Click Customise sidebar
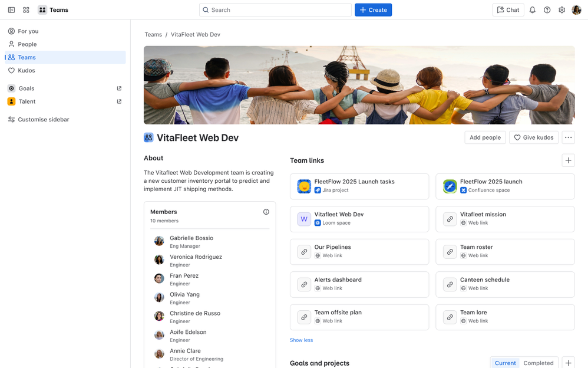 tap(65, 119)
